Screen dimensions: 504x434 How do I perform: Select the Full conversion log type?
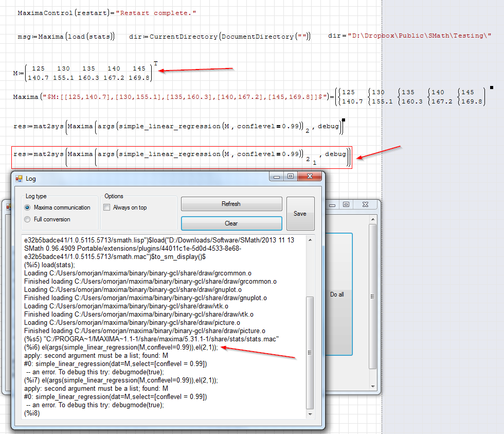27,219
